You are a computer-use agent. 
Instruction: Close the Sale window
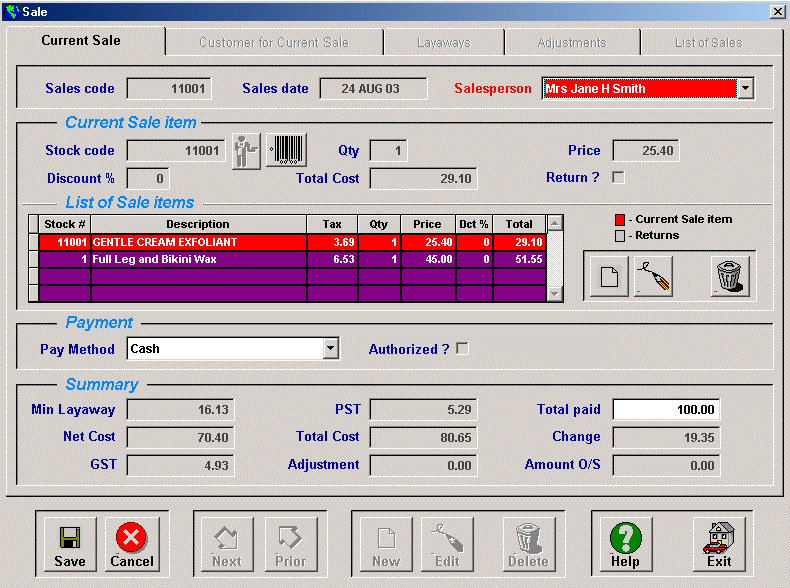coord(777,12)
